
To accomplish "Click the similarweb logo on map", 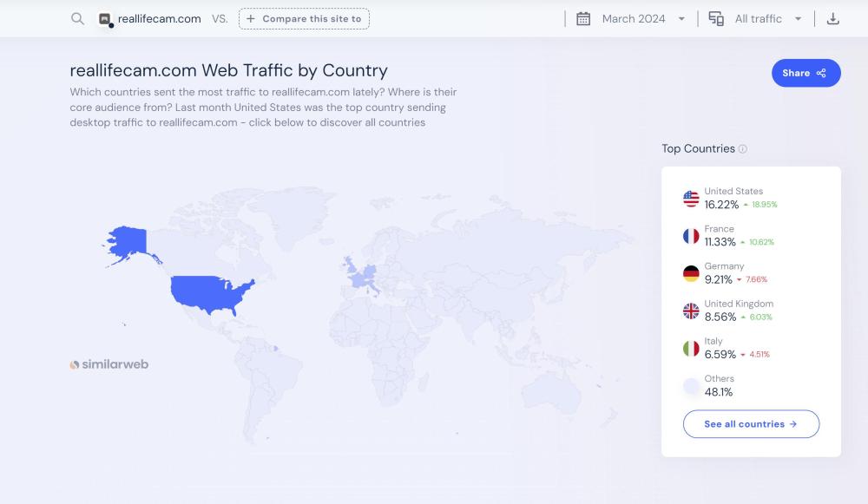I will point(109,364).
